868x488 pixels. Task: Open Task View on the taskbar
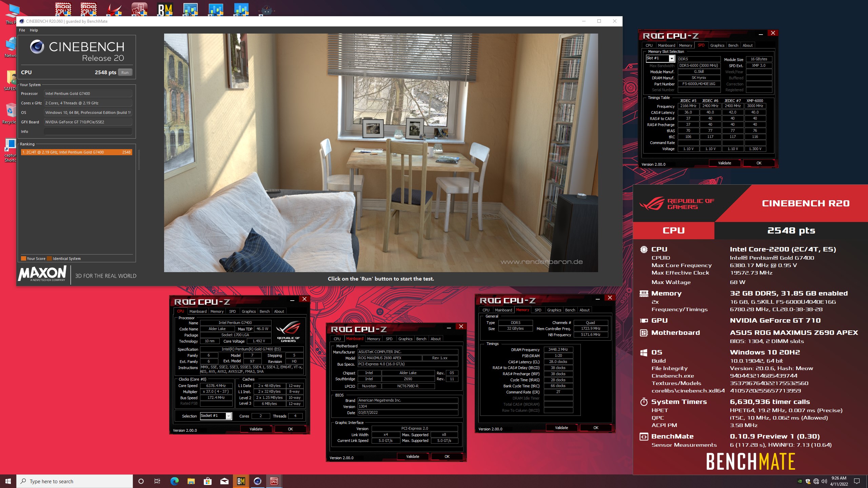point(157,481)
